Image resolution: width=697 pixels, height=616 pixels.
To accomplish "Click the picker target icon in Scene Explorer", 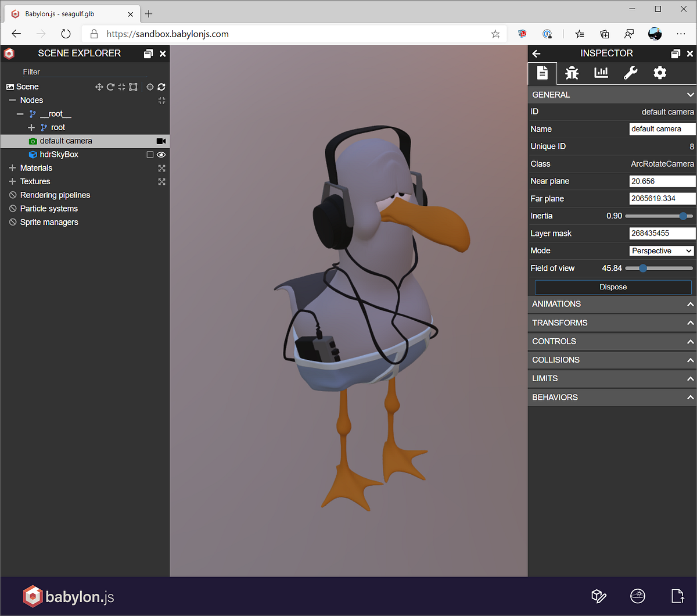I will [x=150, y=87].
